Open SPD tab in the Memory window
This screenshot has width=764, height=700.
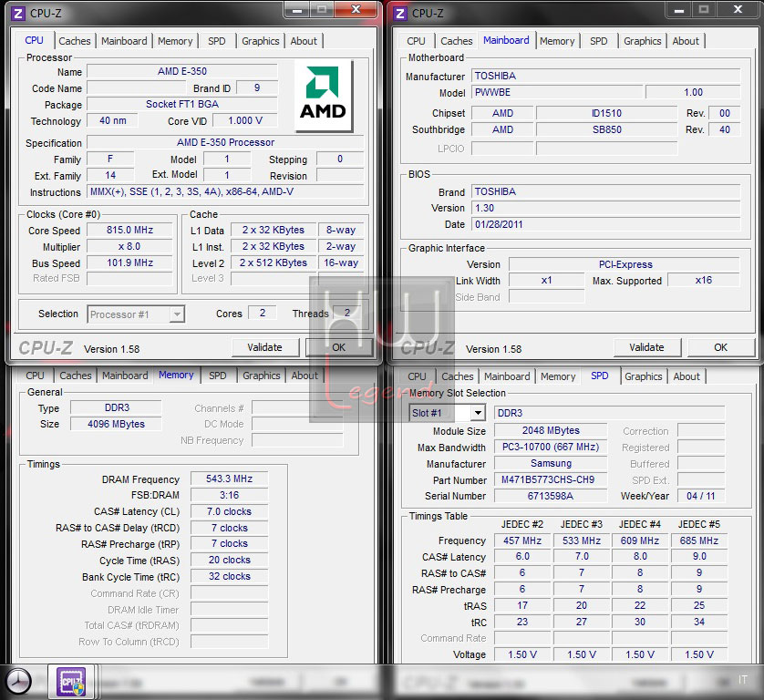tap(218, 376)
